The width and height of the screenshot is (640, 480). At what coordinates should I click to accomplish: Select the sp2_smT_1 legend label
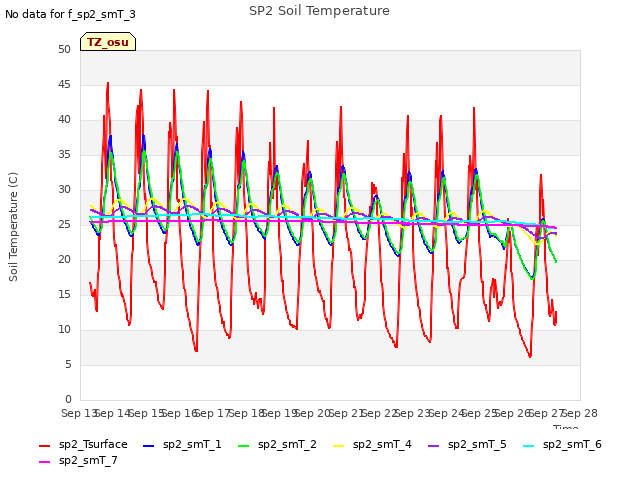tap(192, 444)
